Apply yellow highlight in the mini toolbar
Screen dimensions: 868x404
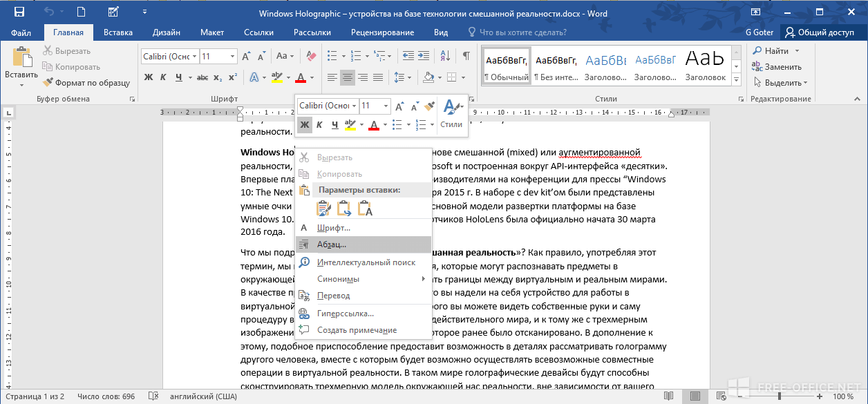coord(350,125)
